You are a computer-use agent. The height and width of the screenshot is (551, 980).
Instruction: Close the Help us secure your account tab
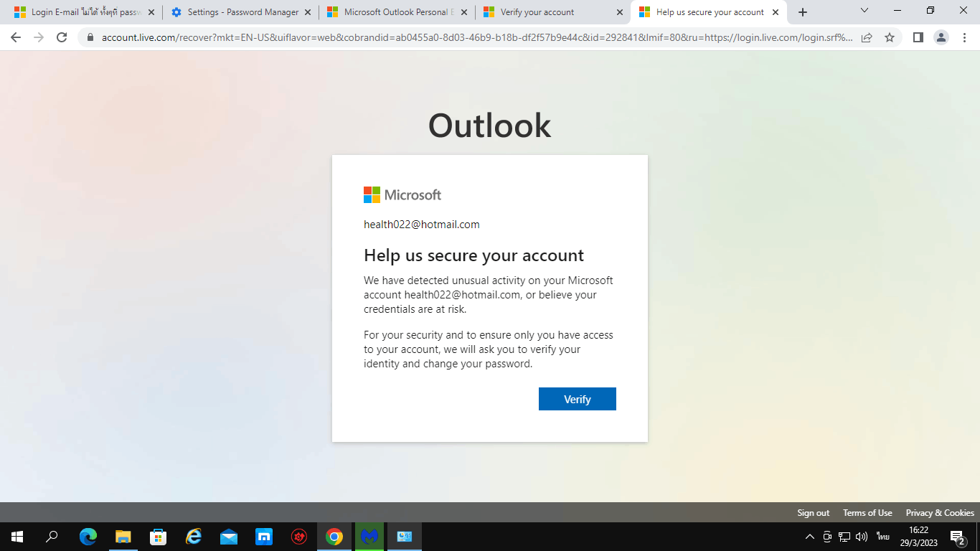[x=776, y=12]
